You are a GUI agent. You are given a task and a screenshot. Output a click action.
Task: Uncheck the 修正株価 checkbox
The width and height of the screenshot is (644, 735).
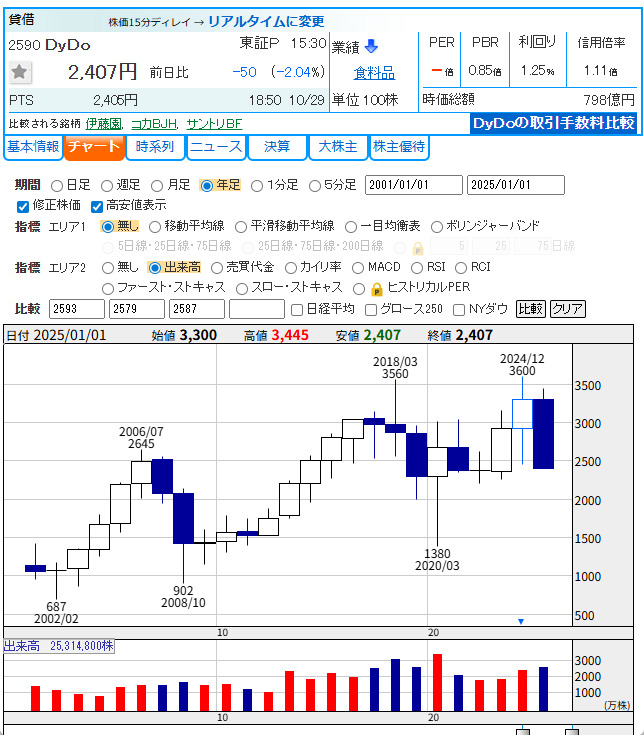[23, 206]
